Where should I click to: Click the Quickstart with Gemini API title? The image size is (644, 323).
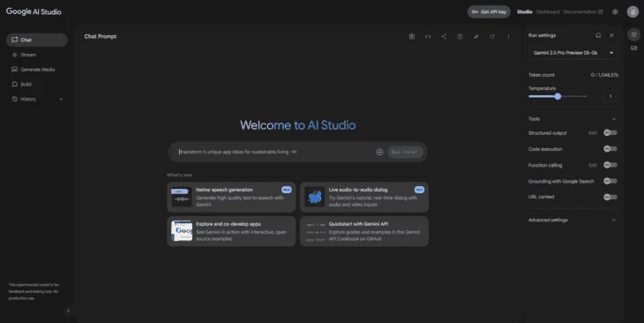coord(358,224)
